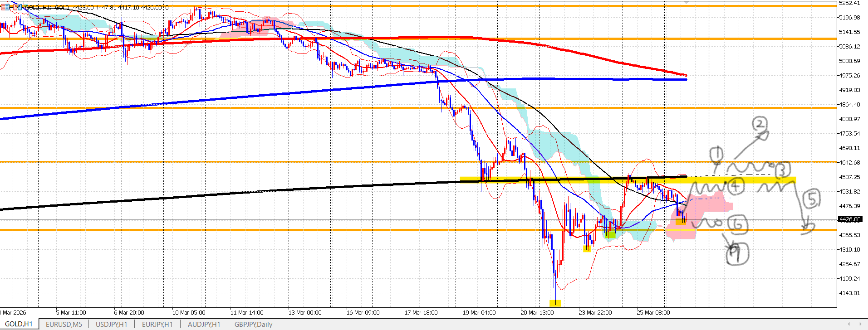Select the AUDJPY,H1 chart tab
Image resolution: width=868 pixels, height=330 pixels.
point(204,324)
